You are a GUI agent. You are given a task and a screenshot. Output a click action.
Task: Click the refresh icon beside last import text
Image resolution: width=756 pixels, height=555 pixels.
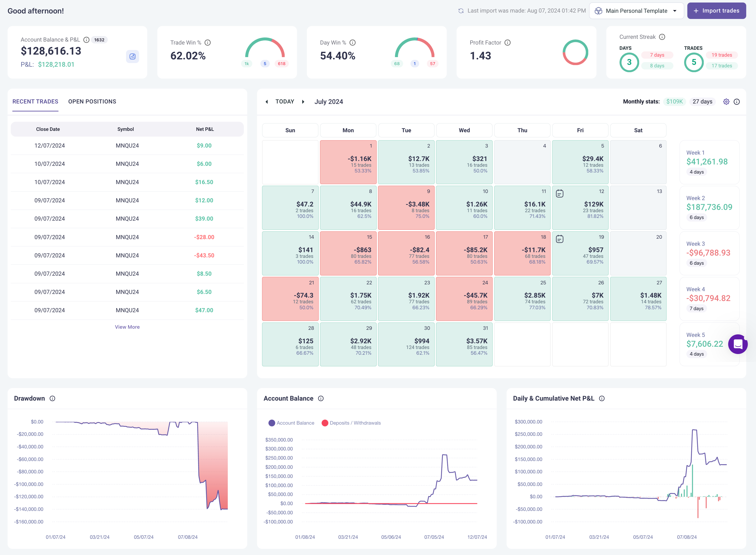[461, 11]
